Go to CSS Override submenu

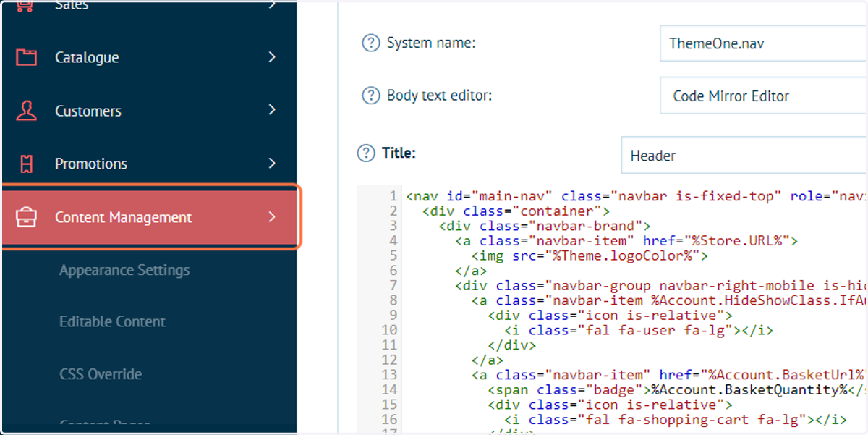pos(101,374)
